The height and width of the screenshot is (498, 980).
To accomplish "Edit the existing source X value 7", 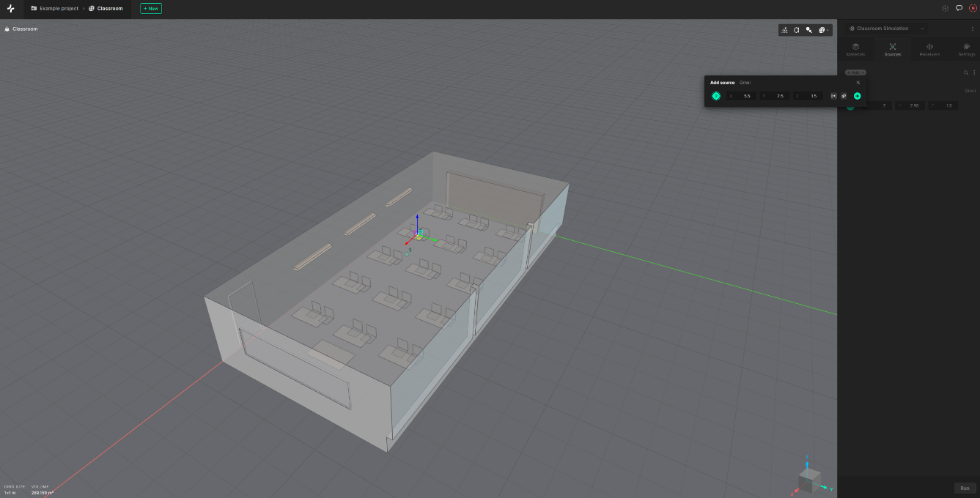I will pos(878,105).
